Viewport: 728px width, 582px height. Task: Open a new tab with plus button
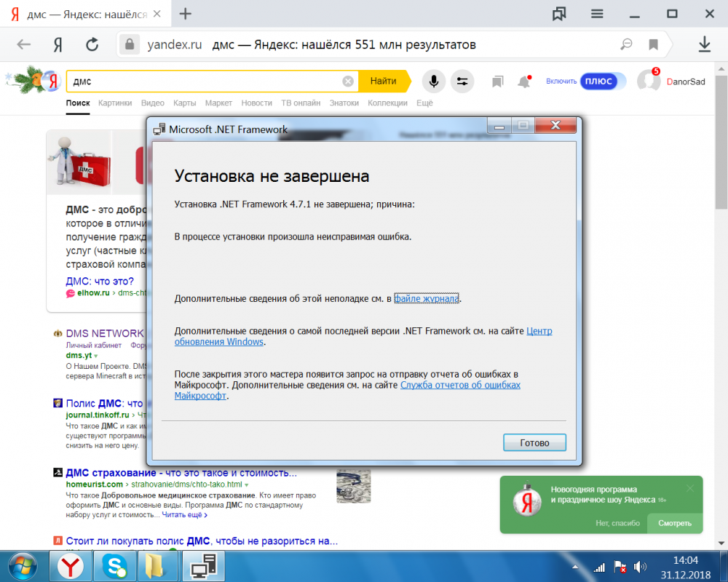pos(185,14)
